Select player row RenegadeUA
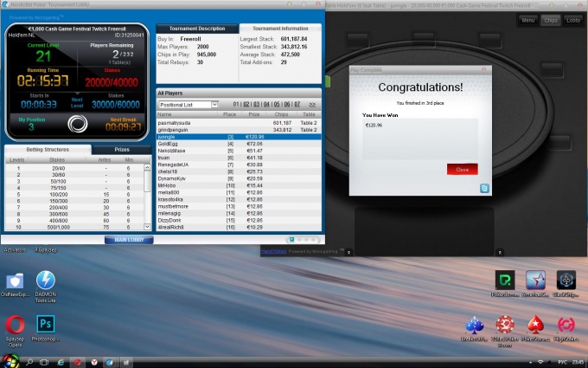The width and height of the screenshot is (588, 368). pos(239,165)
